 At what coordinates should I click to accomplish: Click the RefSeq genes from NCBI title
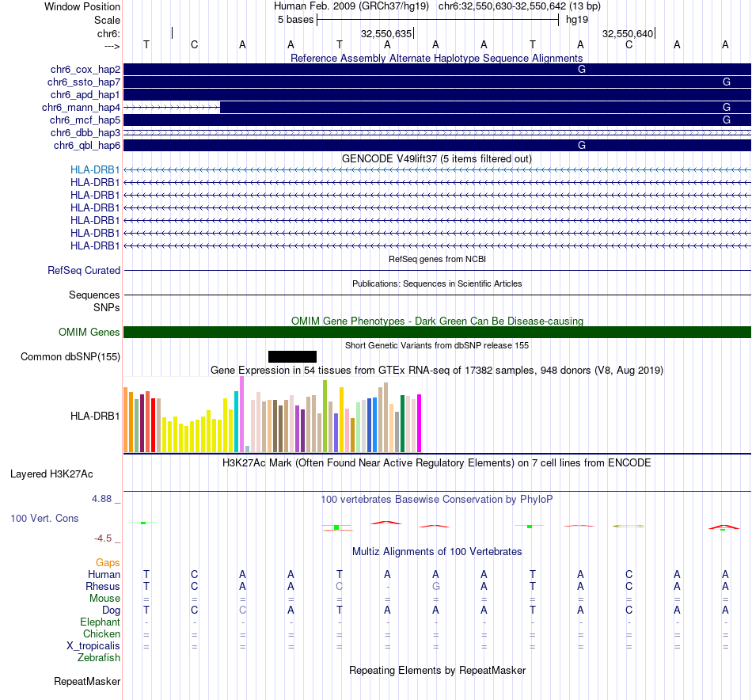tap(438, 259)
